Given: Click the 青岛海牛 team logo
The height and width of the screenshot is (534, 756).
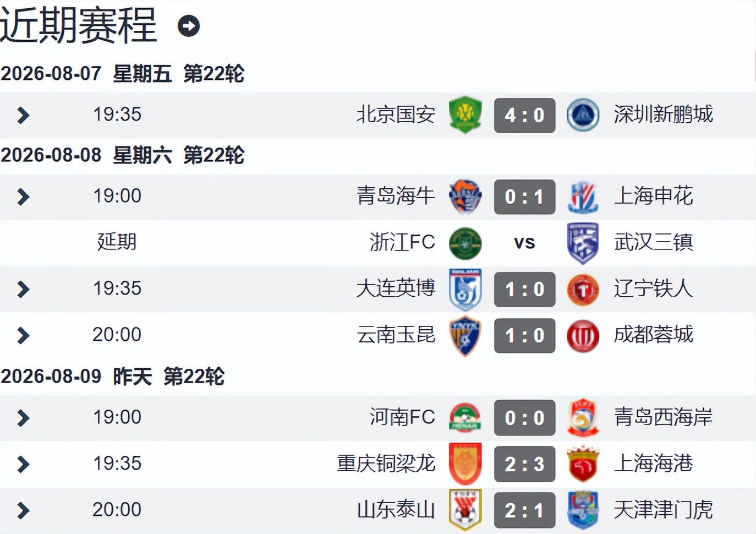Looking at the screenshot, I should [465, 197].
